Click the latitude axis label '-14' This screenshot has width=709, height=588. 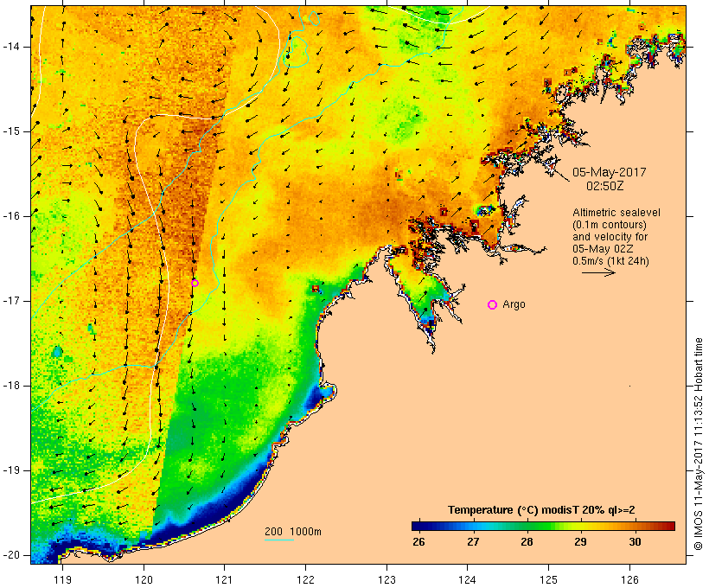pyautogui.click(x=10, y=47)
